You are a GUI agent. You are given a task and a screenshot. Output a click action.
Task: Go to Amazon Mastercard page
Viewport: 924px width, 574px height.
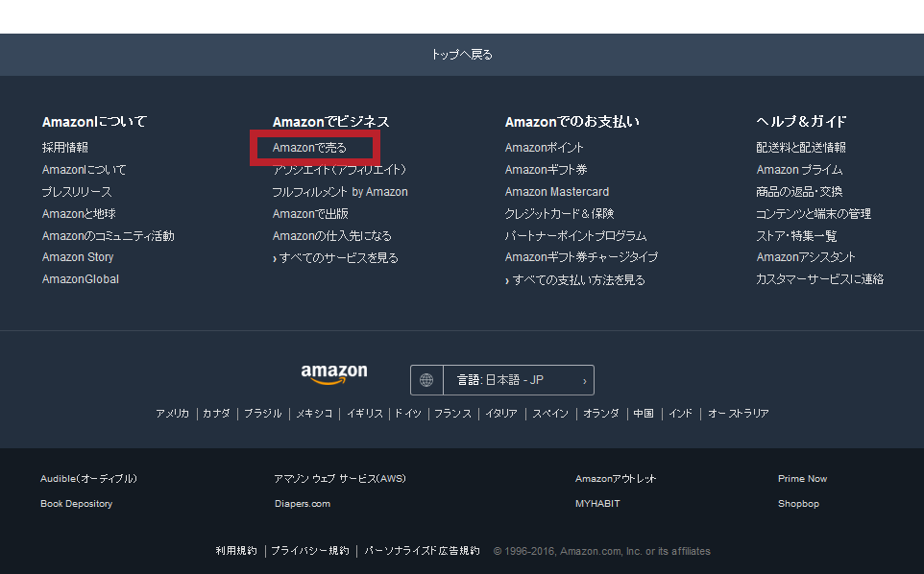click(557, 192)
